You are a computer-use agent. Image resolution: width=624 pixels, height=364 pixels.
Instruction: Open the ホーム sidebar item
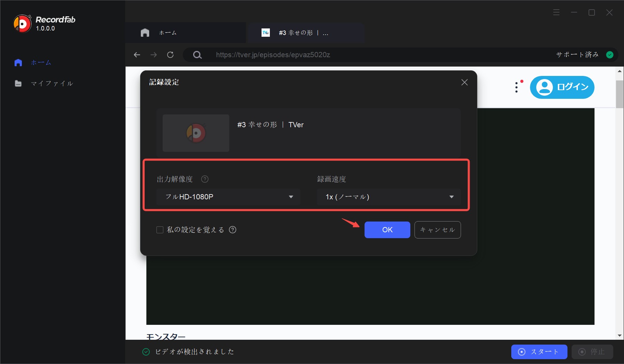coord(33,63)
